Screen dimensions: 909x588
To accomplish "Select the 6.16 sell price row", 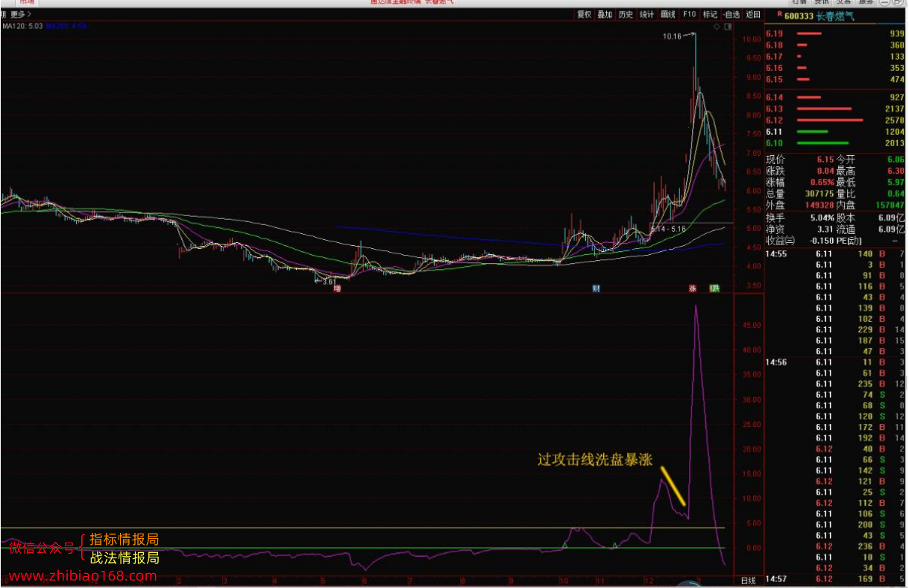I will coord(835,68).
